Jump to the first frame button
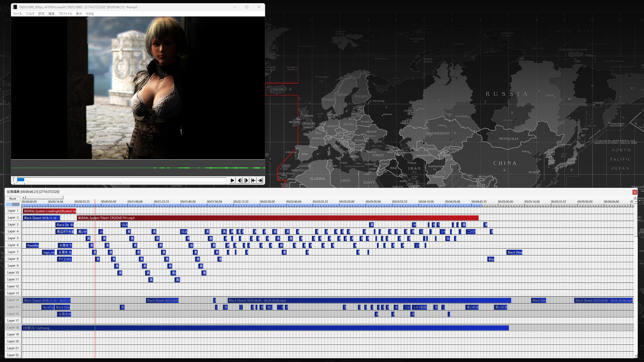This screenshot has height=362, width=644. (253, 180)
